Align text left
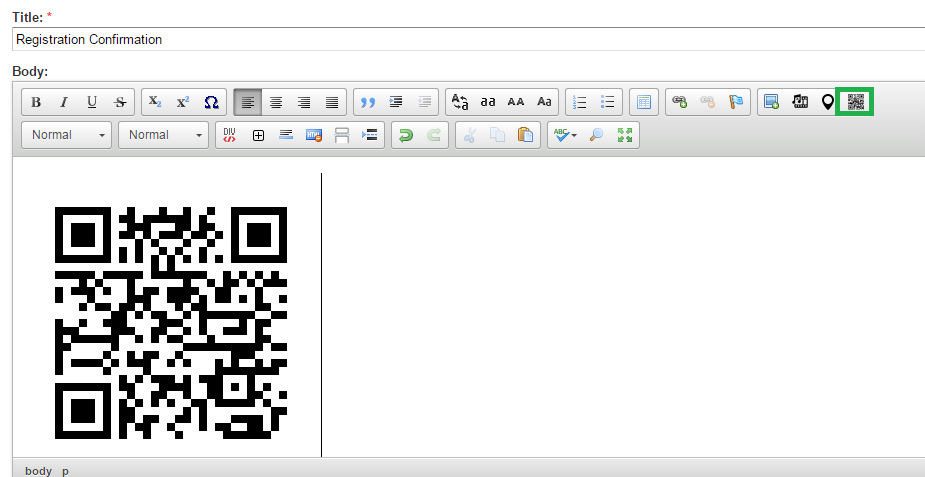Screen dimensions: 925x477 click(248, 102)
